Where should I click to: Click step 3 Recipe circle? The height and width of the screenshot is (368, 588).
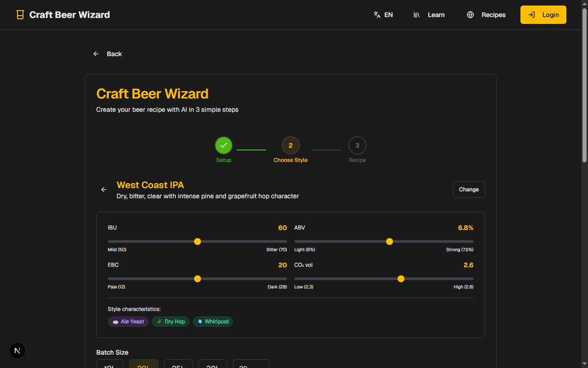357,145
